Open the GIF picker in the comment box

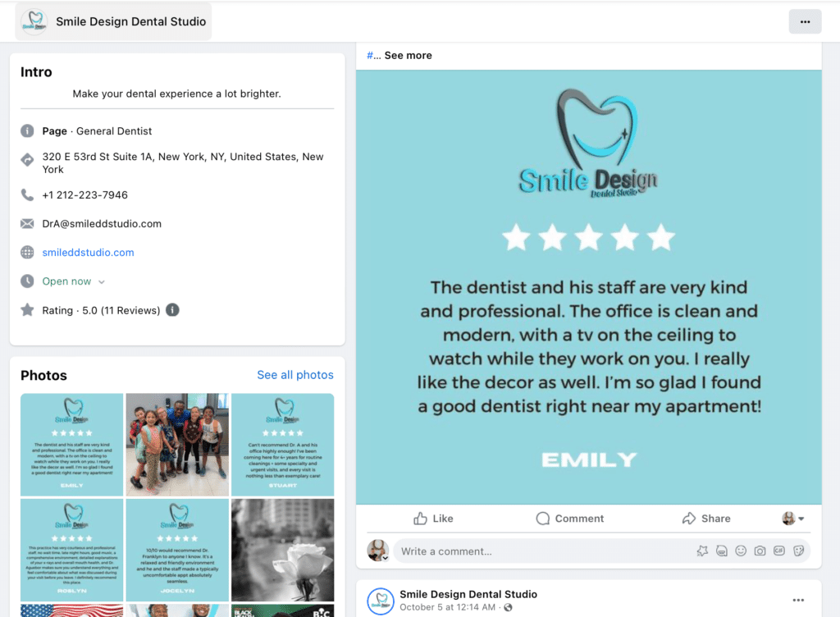(x=779, y=551)
